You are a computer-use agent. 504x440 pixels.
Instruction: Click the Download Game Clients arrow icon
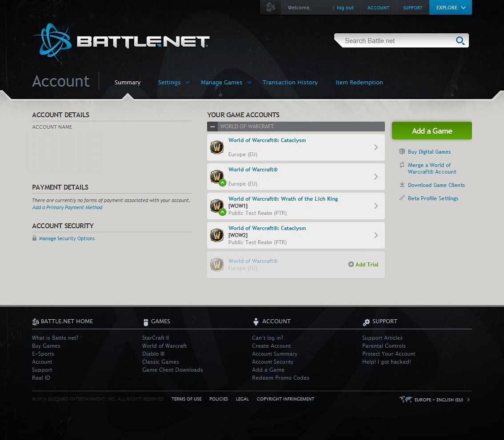(x=402, y=184)
